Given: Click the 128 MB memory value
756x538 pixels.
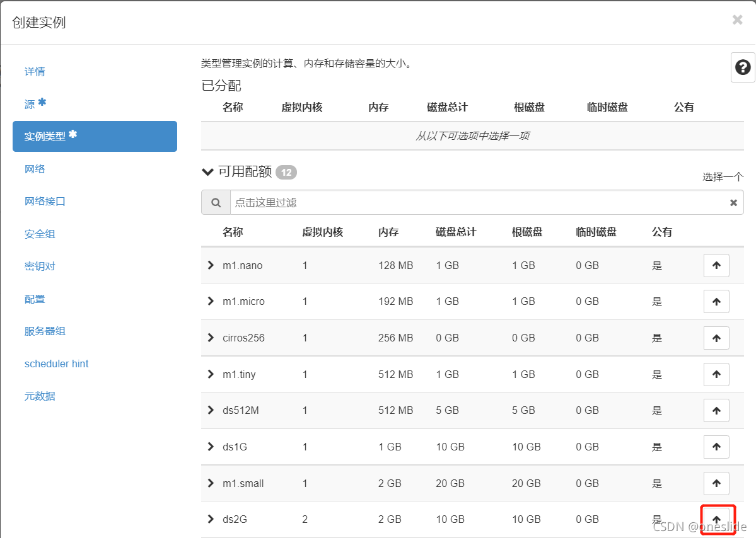Looking at the screenshot, I should (396, 265).
